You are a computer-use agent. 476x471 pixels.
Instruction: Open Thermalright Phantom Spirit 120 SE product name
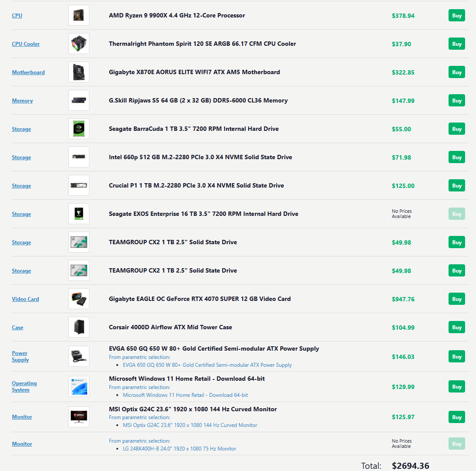(203, 44)
